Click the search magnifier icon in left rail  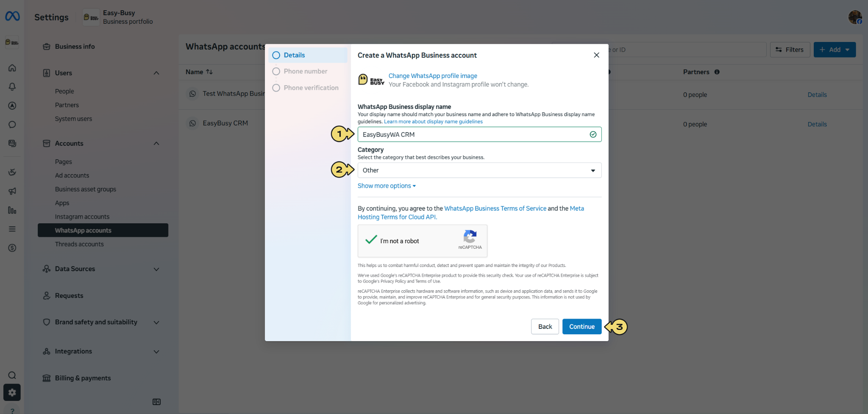pyautogui.click(x=12, y=375)
